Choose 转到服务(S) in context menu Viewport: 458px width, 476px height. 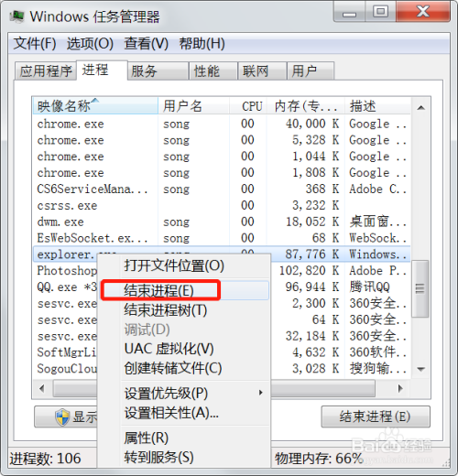(184, 457)
